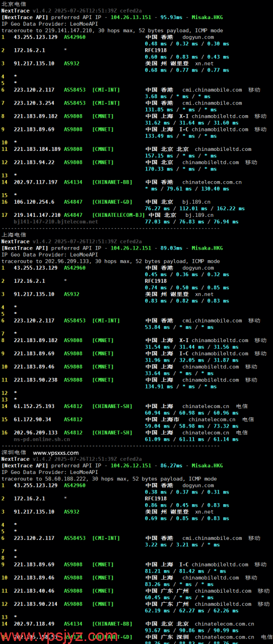This screenshot has width=273, height=644.
Task: Click the '北京电信' section header
Action: click(14, 4)
